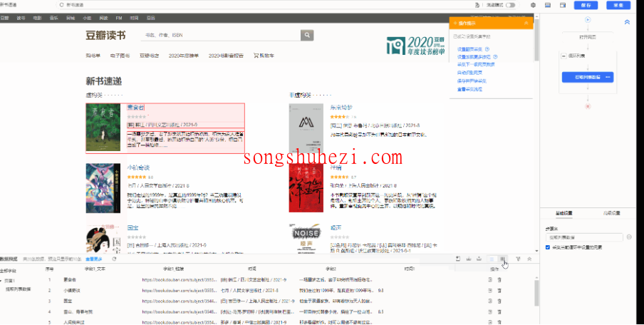Click the 设置翻页采集 link
Image resolution: width=644 pixels, height=325 pixels.
point(470,49)
